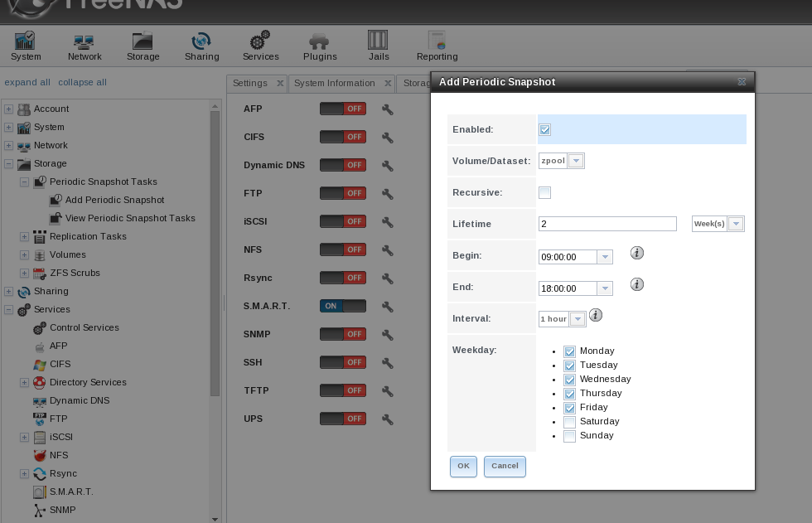Show info for the End time field

637,284
